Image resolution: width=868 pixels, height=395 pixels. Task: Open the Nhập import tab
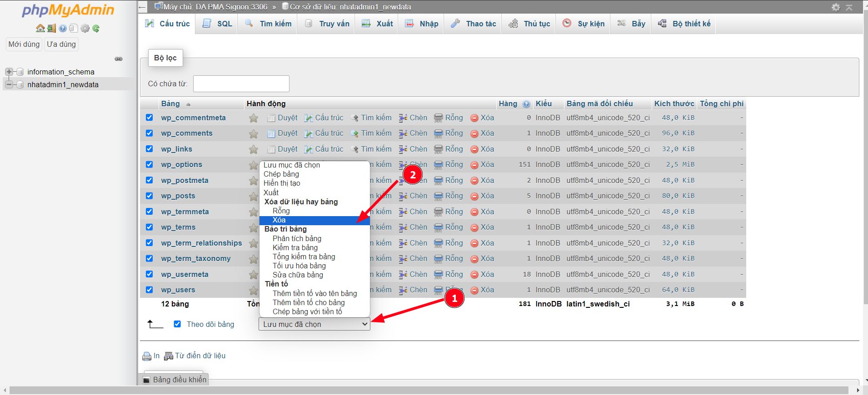click(421, 24)
